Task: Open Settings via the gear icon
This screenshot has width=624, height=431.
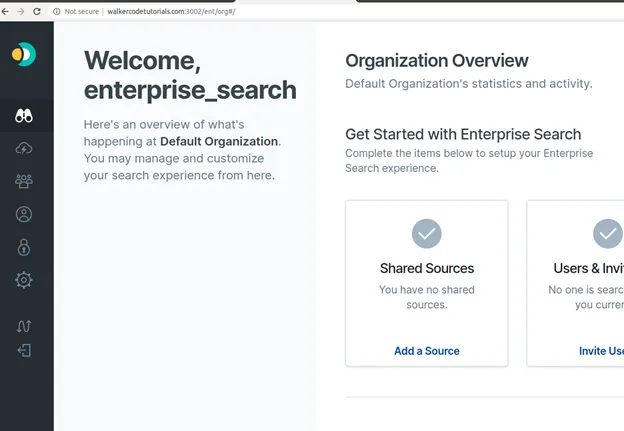Action: pos(24,280)
